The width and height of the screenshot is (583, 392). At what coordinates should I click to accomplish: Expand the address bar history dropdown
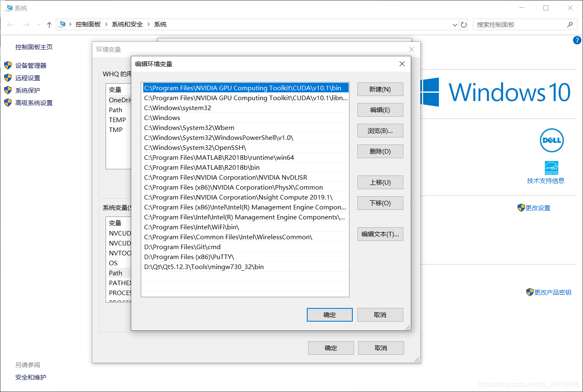click(455, 25)
